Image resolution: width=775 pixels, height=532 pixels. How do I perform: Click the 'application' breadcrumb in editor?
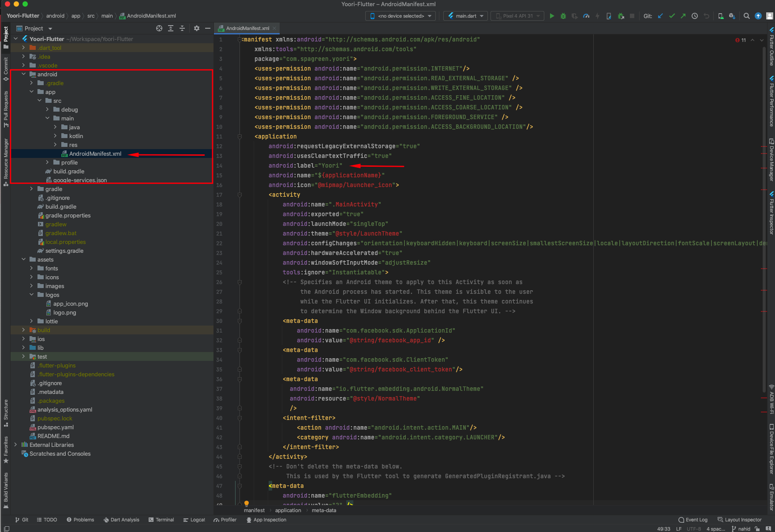288,510
